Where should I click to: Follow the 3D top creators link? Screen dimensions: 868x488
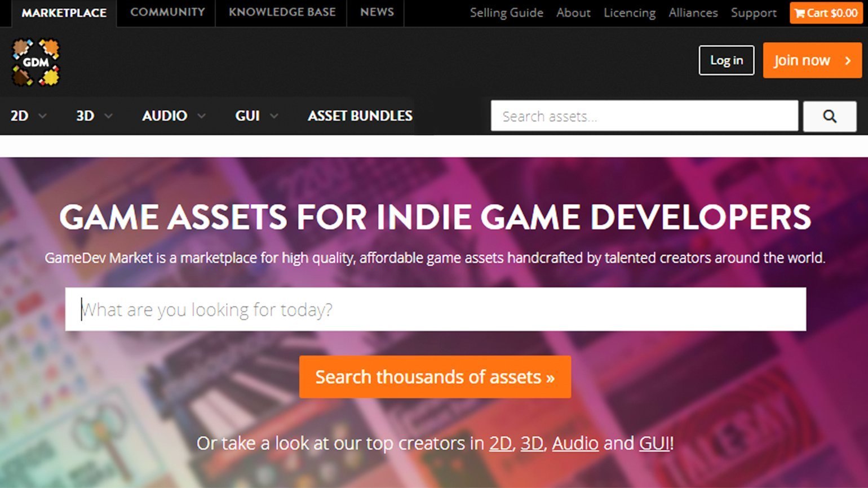[532, 443]
